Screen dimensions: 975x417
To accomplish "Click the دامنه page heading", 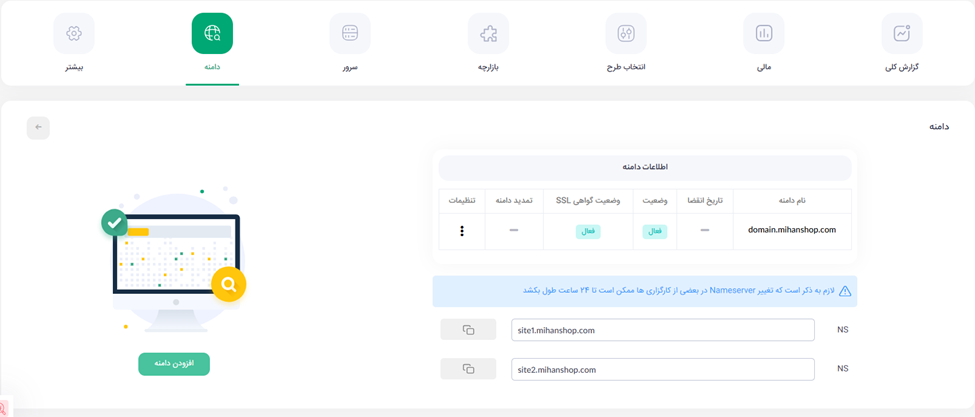I will click(940, 126).
